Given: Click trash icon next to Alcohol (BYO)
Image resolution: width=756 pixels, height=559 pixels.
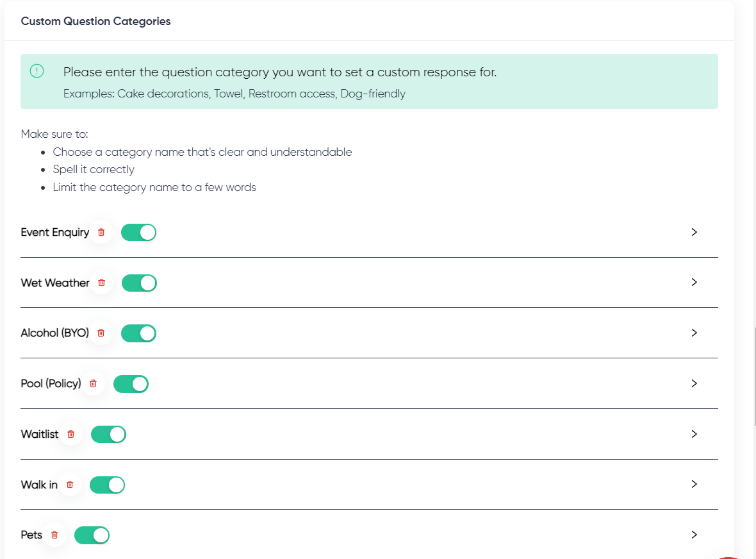Looking at the screenshot, I should [101, 333].
